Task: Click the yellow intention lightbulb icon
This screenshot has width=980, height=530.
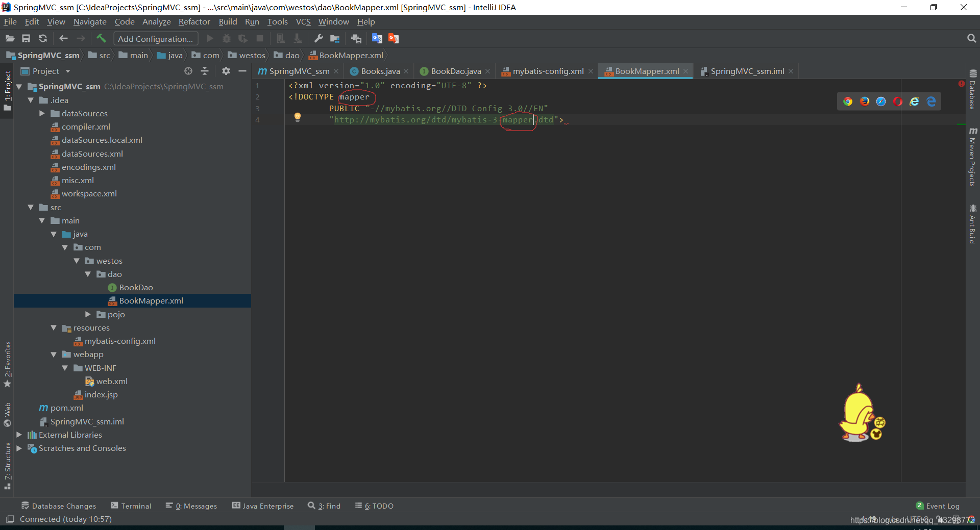Action: [298, 117]
